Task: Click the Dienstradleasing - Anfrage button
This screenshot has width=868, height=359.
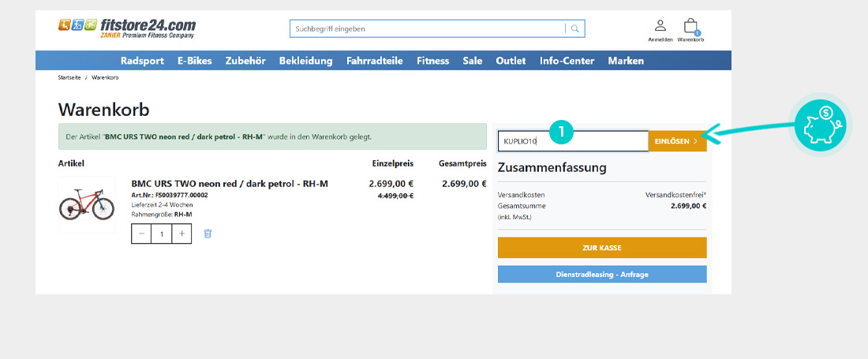Action: (602, 275)
